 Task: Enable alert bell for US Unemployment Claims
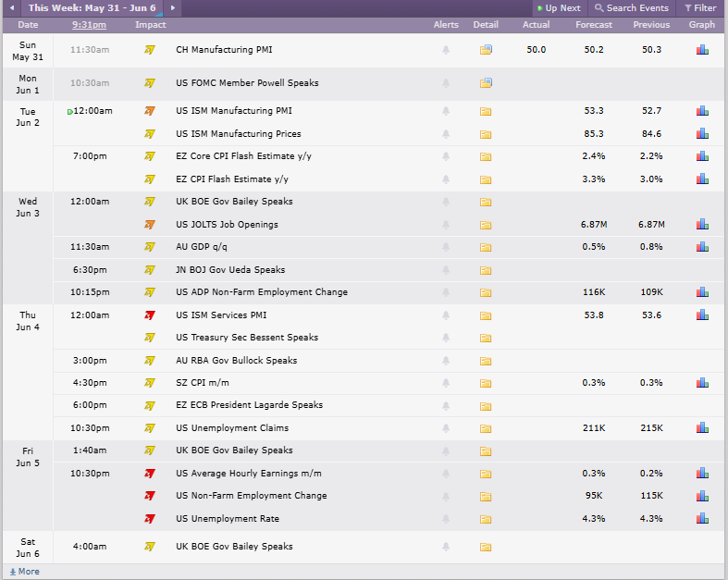pos(446,428)
